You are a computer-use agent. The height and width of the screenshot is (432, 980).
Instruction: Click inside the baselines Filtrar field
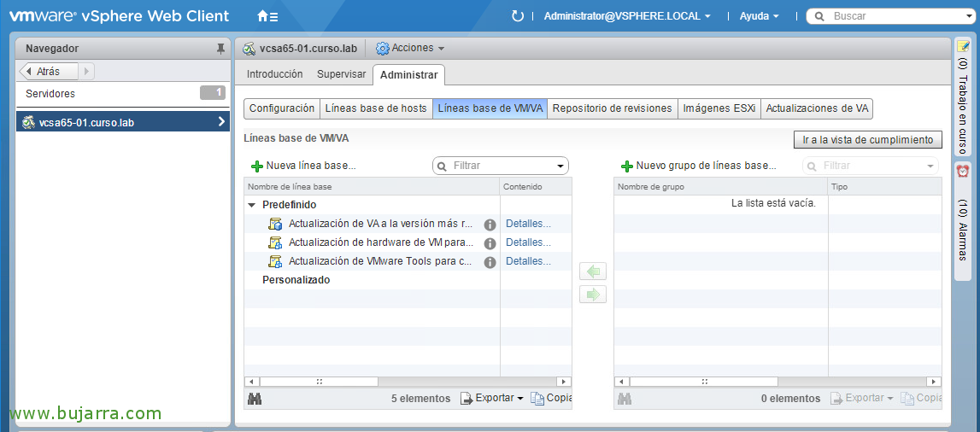click(x=500, y=166)
